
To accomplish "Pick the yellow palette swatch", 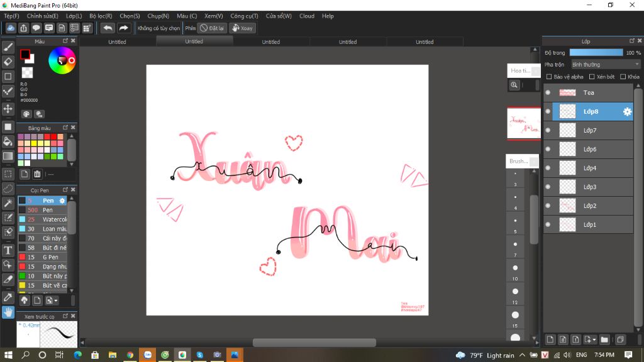I will [34, 143].
